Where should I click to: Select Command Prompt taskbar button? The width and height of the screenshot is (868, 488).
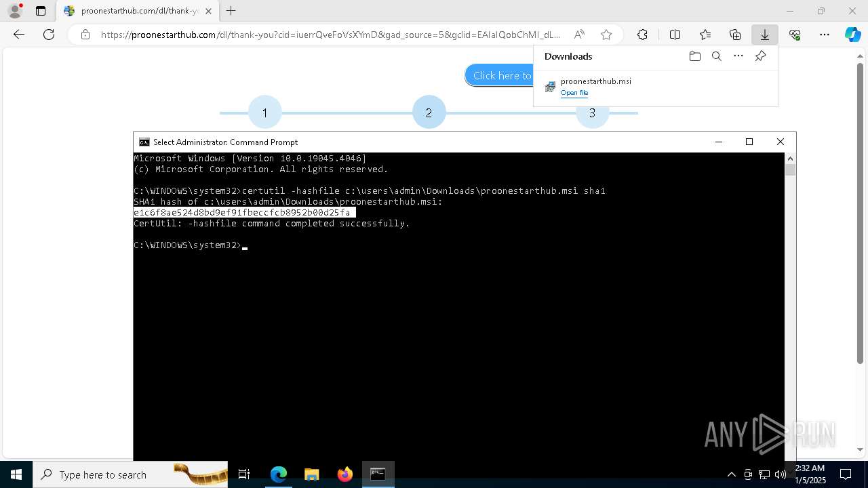point(378,474)
